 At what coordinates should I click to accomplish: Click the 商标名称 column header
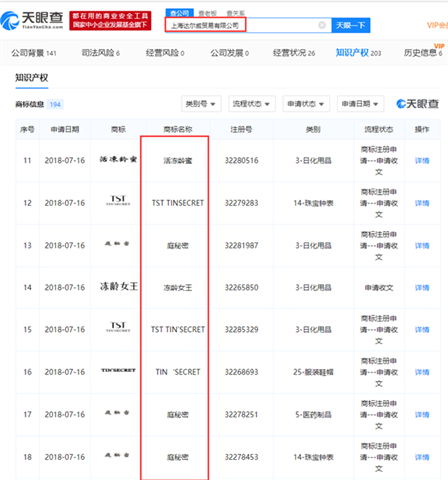pos(178,129)
